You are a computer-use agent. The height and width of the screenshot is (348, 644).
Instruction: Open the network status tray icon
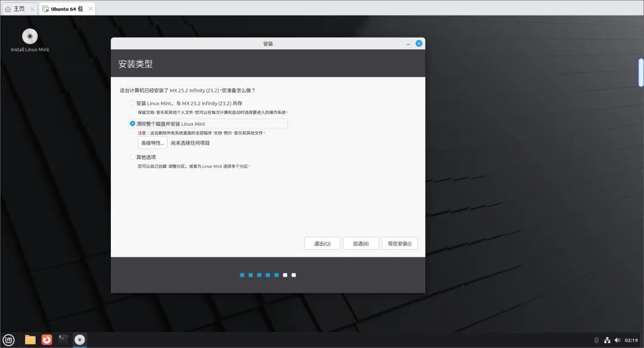tap(607, 340)
